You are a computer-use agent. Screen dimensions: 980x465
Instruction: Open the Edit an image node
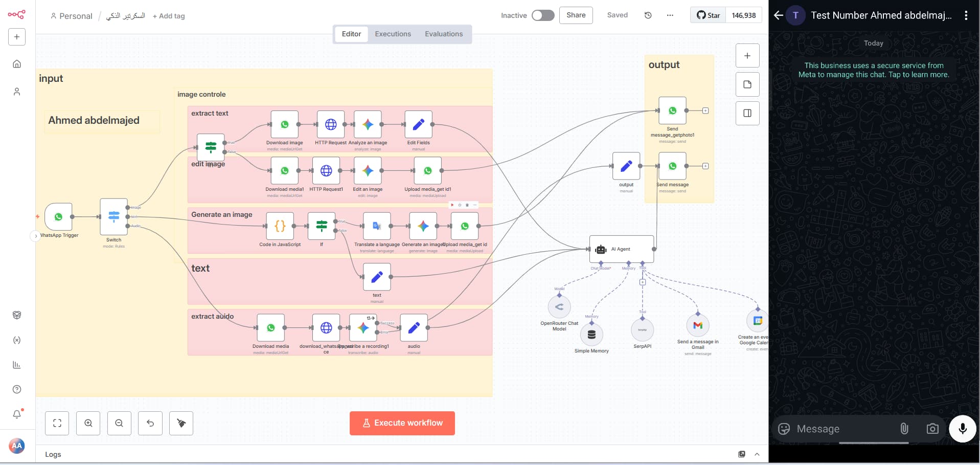[x=368, y=171]
